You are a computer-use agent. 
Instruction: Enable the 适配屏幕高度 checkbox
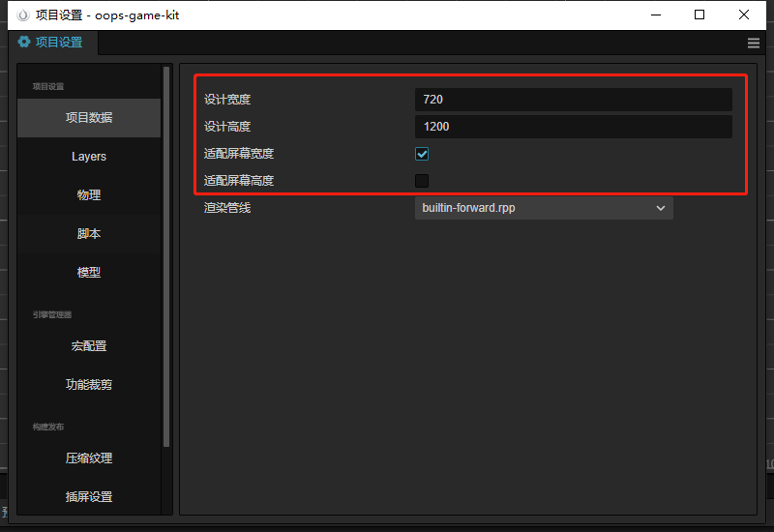click(x=422, y=181)
